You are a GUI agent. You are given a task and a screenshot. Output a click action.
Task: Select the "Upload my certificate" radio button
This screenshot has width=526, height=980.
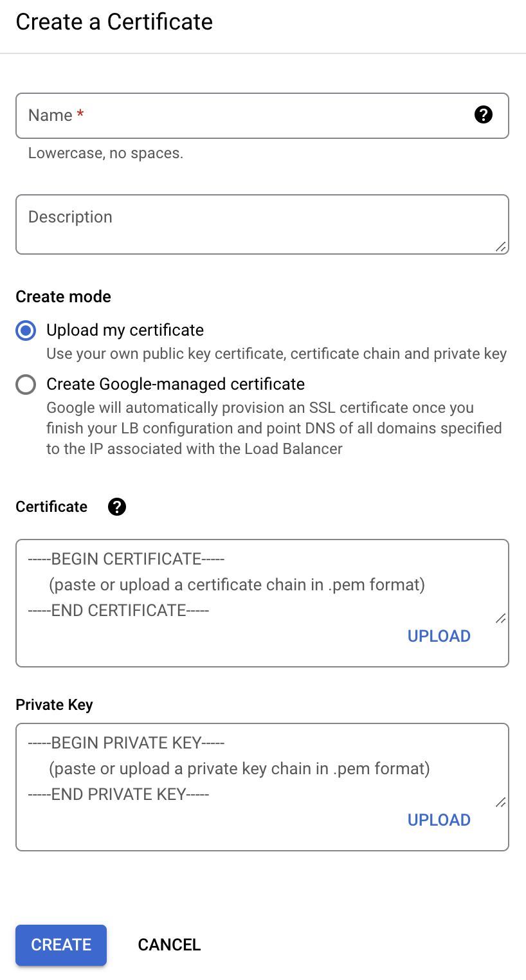[x=26, y=331]
